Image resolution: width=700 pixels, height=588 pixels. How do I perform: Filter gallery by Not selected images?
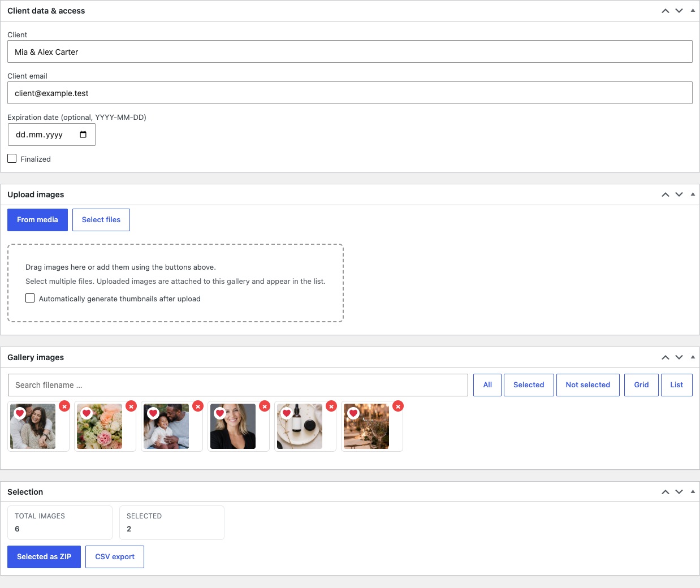point(588,385)
